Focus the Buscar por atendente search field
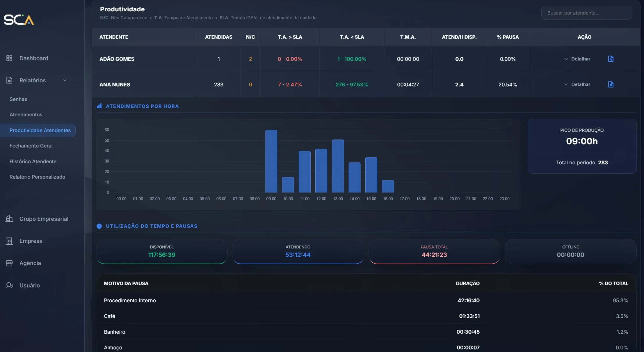Viewport: 644px width, 352px height. coord(586,13)
